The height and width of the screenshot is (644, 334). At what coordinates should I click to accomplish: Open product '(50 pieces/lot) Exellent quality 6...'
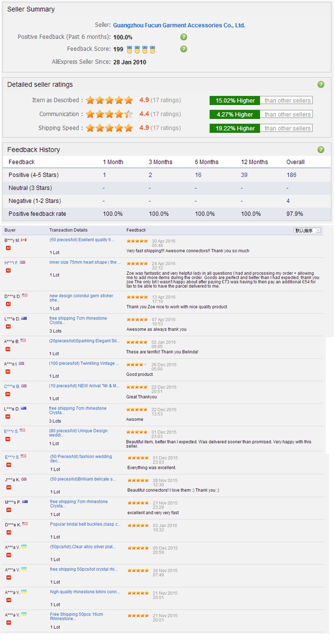tap(83, 240)
